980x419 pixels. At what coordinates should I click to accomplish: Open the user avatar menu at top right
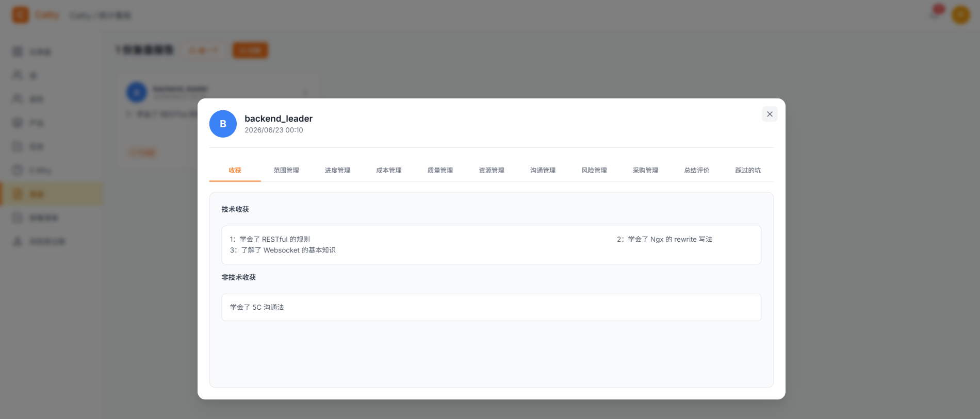(961, 15)
